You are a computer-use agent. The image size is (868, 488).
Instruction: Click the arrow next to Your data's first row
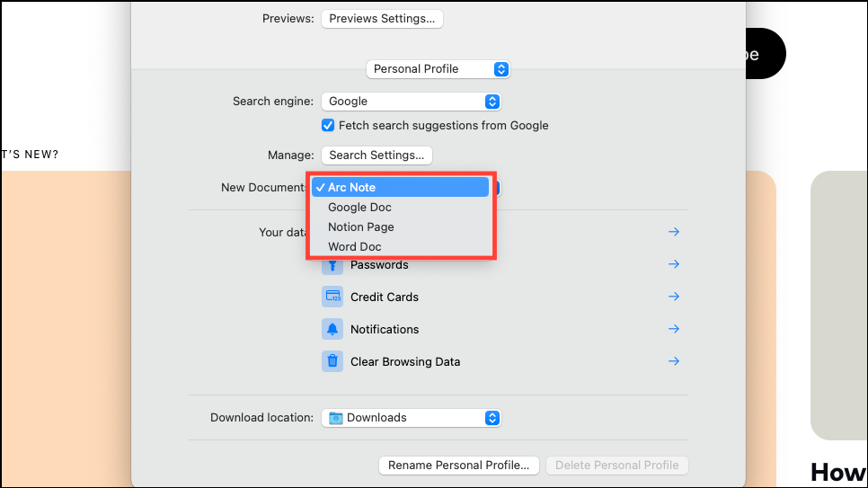pyautogui.click(x=674, y=232)
